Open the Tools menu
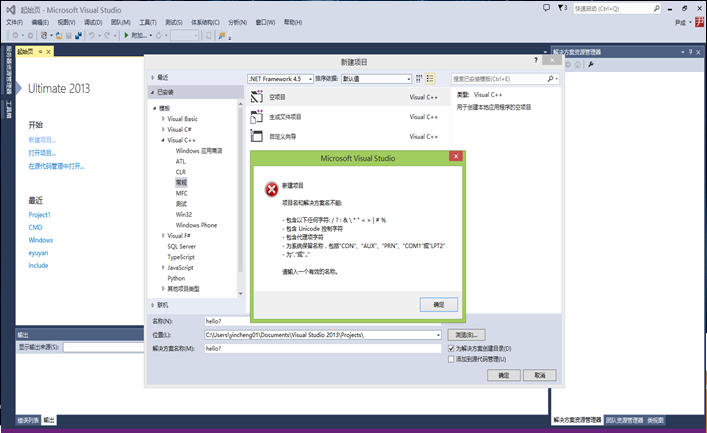This screenshot has height=433, width=707. click(148, 22)
